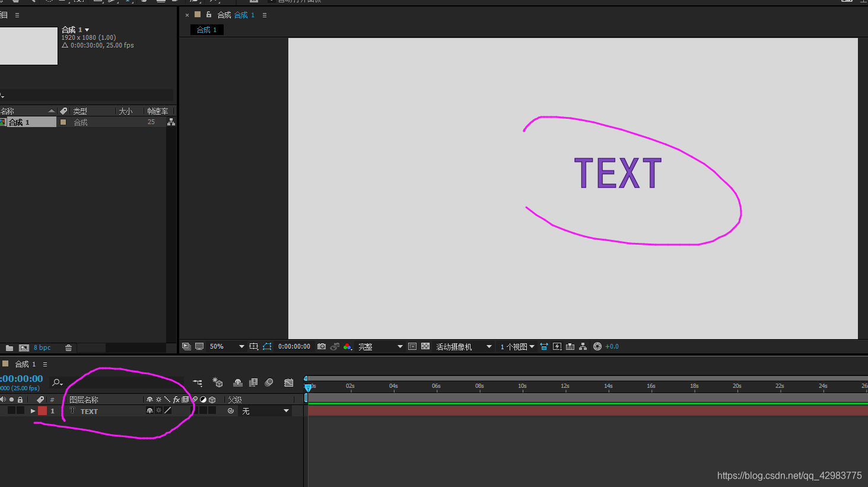Toggle pixel aspect ratio correction
The width and height of the screenshot is (868, 487).
544,346
